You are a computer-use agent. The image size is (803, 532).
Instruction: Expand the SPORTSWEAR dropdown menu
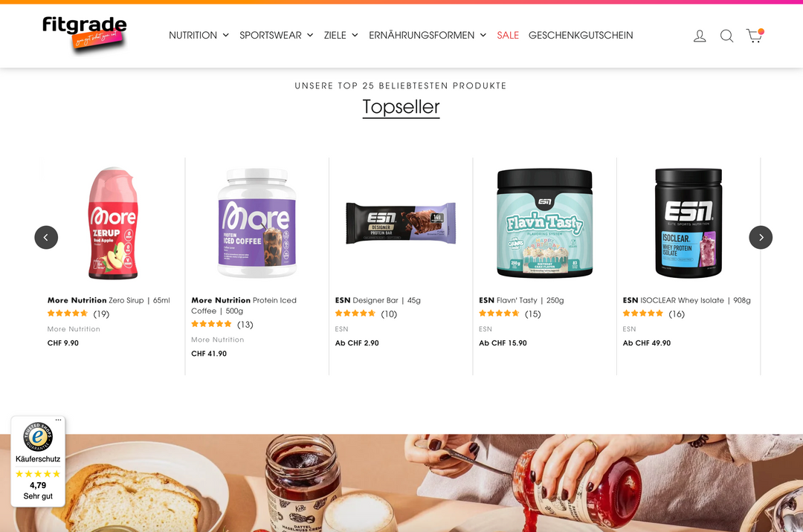point(276,36)
